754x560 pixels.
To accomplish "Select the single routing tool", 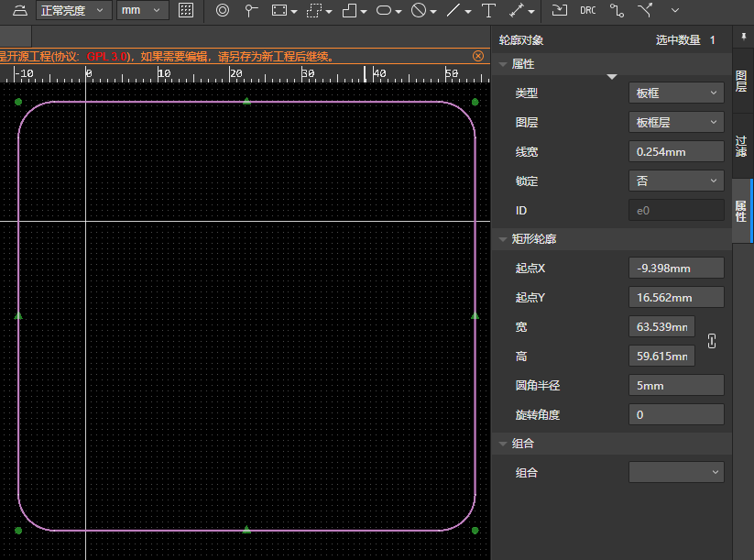I will pos(617,10).
